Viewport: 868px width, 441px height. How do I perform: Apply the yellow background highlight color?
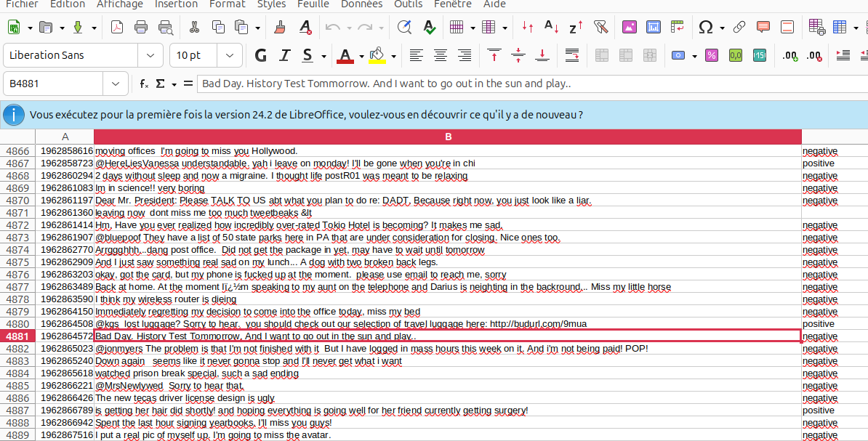pyautogui.click(x=377, y=55)
